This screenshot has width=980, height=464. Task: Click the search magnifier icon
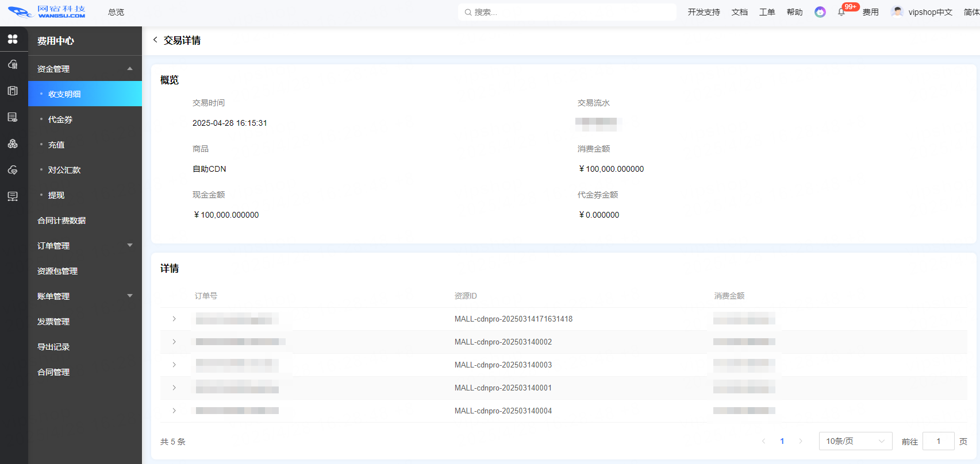[468, 12]
